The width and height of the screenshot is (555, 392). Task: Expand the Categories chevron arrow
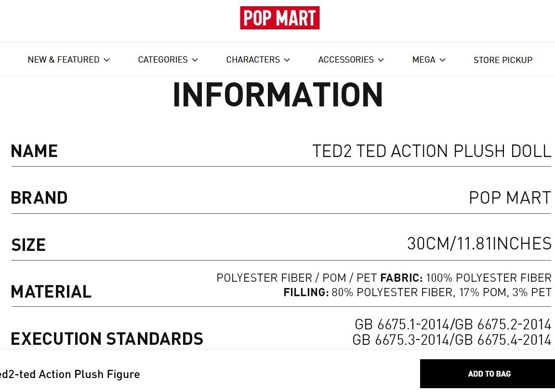tap(195, 60)
